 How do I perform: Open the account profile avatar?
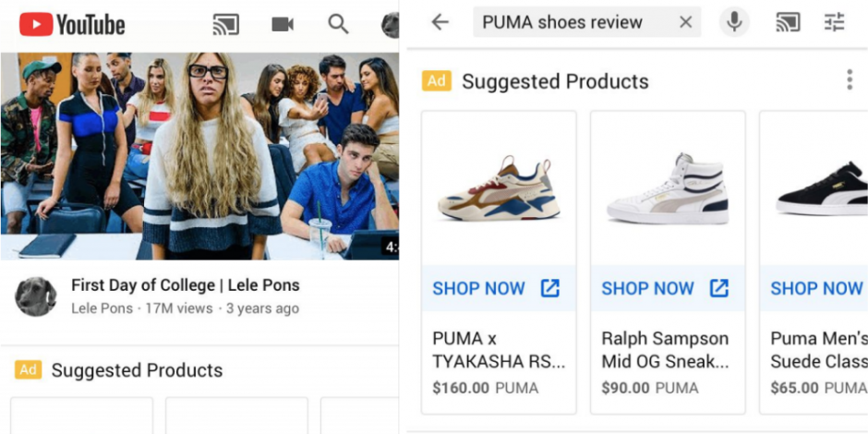(x=391, y=25)
